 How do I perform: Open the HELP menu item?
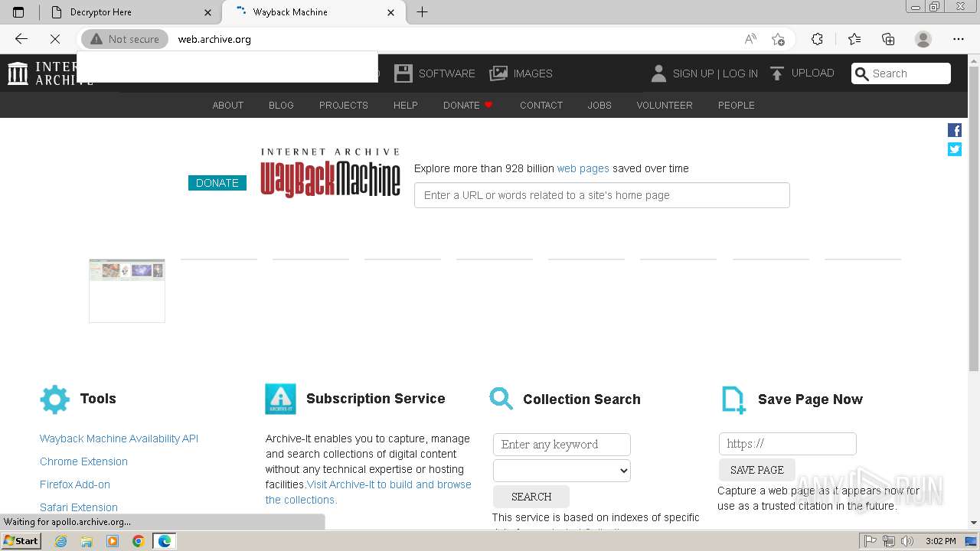click(x=406, y=105)
